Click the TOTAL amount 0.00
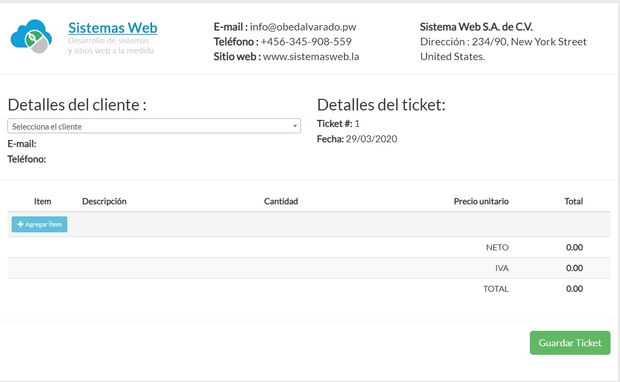Screen dimensions: 620x382 pyautogui.click(x=575, y=289)
